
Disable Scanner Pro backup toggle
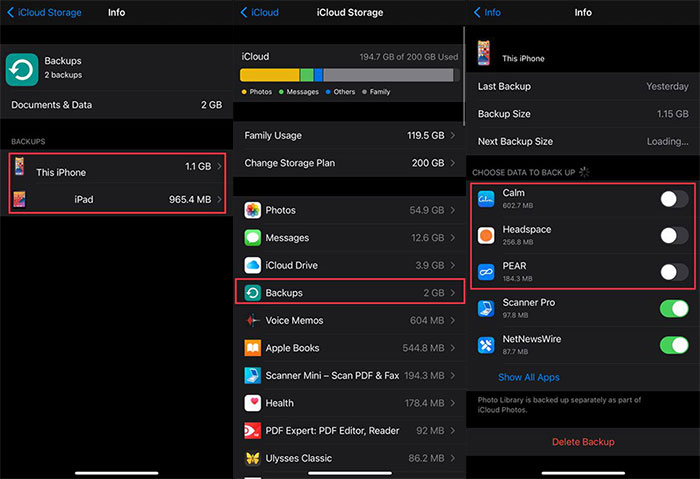pyautogui.click(x=674, y=308)
